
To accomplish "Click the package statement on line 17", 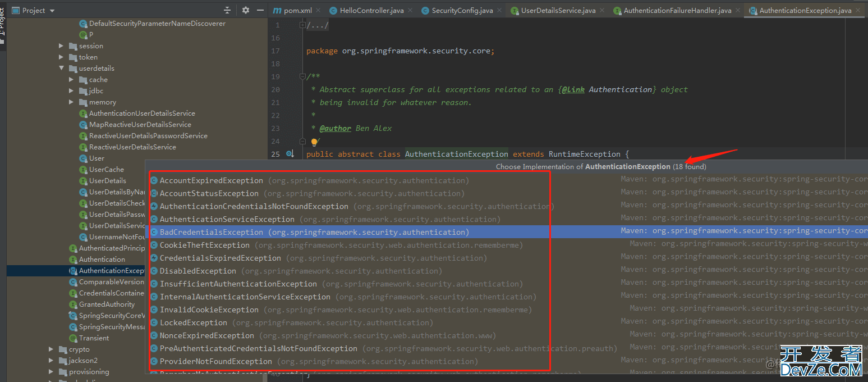I will click(400, 51).
